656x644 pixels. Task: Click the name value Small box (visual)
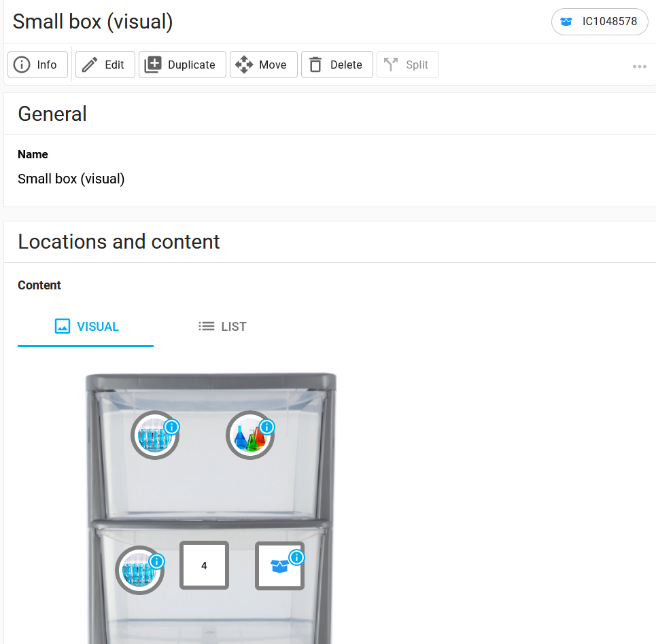tap(71, 179)
